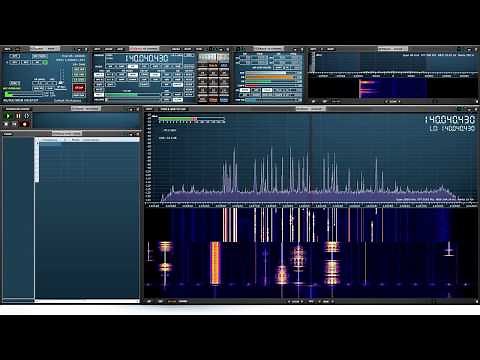Start recording with the red dot icon

pyautogui.click(x=24, y=124)
